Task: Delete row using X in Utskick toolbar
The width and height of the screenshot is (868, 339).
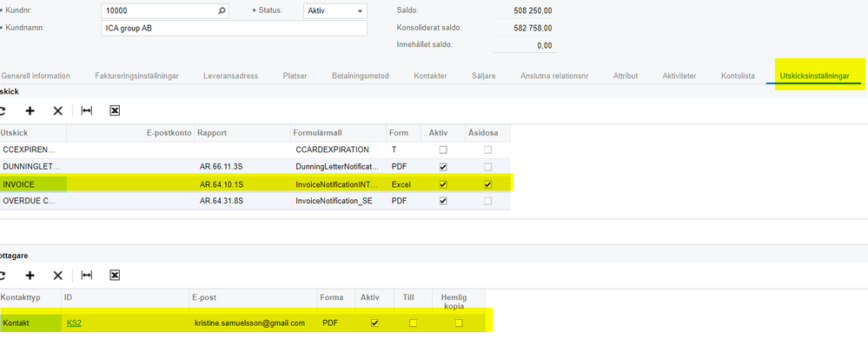Action: point(57,110)
